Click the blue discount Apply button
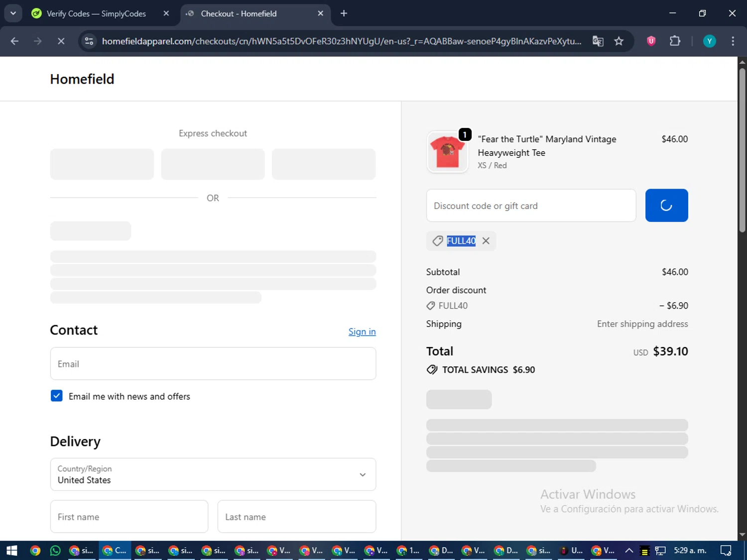This screenshot has height=560, width=747. 666,205
